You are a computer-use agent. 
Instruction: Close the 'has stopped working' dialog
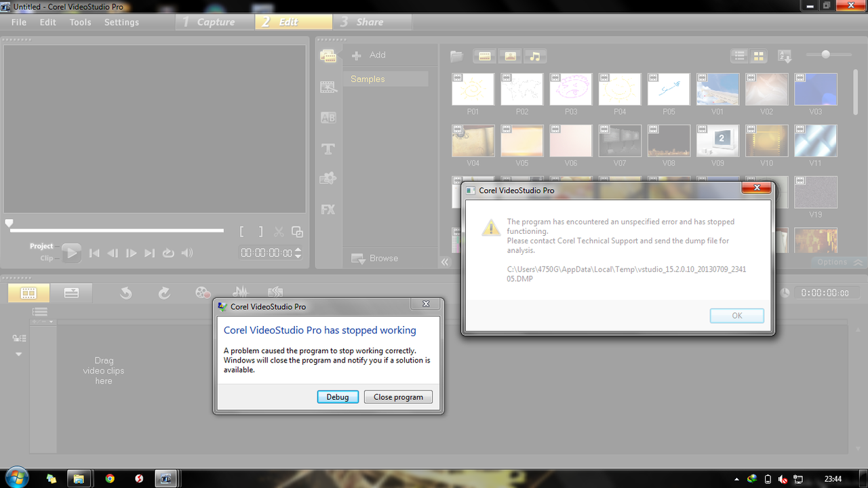point(426,304)
